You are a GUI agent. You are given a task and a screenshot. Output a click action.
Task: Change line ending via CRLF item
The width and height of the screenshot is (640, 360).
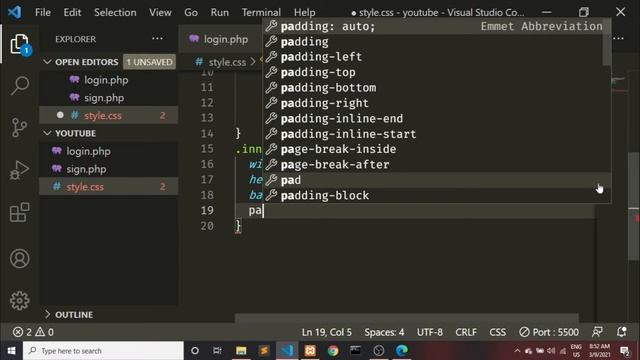click(x=466, y=332)
